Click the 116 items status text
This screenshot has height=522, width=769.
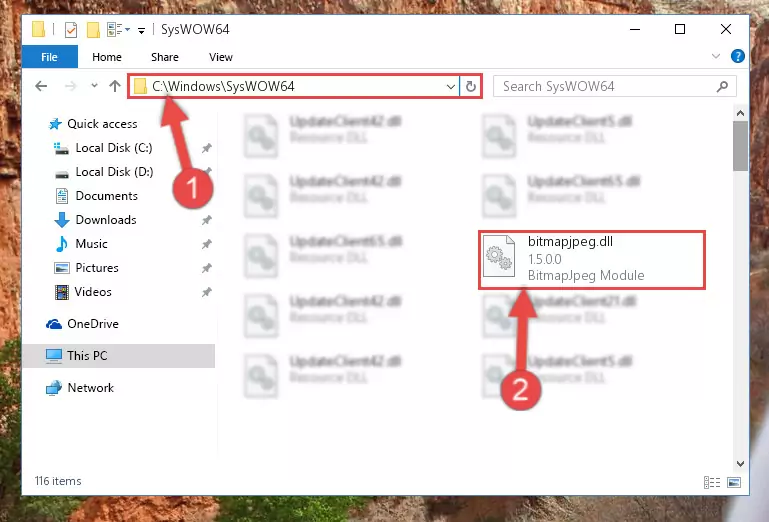pos(58,481)
